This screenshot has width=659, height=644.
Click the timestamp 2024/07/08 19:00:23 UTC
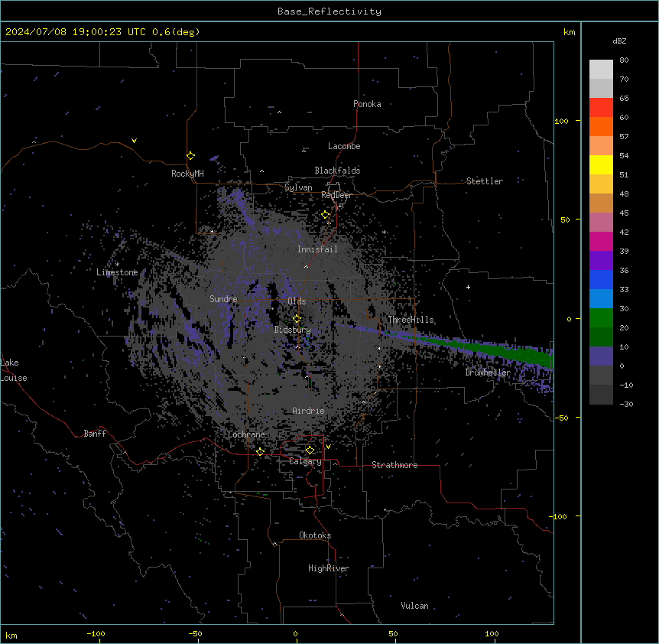(x=76, y=32)
